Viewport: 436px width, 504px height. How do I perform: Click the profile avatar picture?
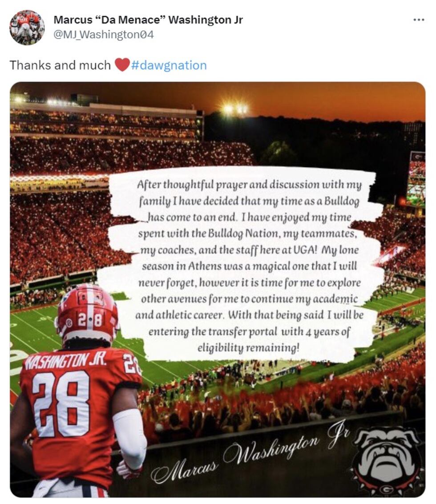point(27,27)
